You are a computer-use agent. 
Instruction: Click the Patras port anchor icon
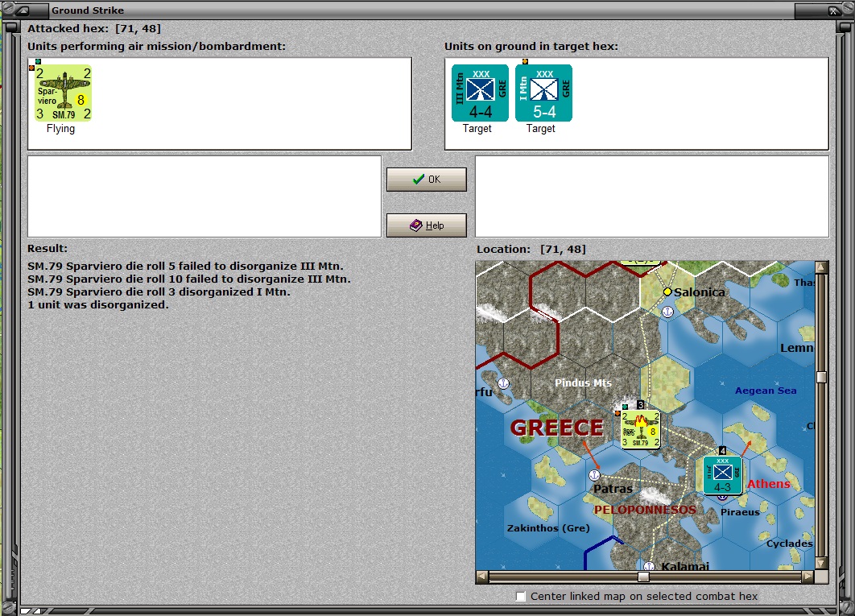coord(594,475)
